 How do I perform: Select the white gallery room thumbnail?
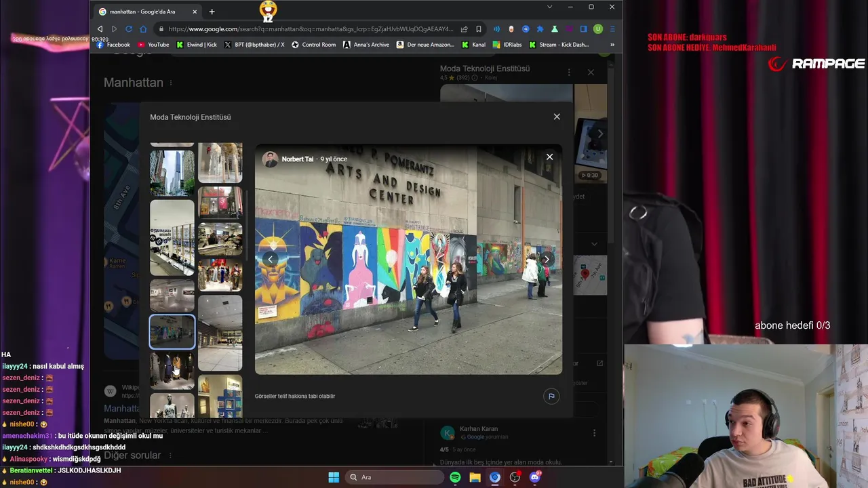click(x=172, y=295)
